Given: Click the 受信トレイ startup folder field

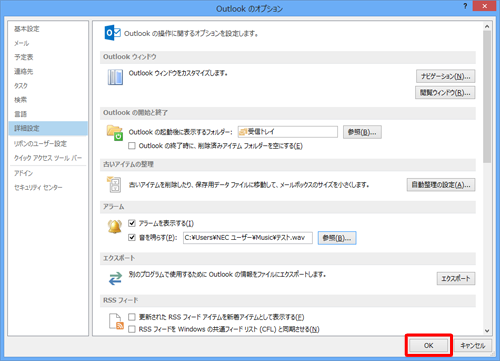Looking at the screenshot, I should coord(288,132).
